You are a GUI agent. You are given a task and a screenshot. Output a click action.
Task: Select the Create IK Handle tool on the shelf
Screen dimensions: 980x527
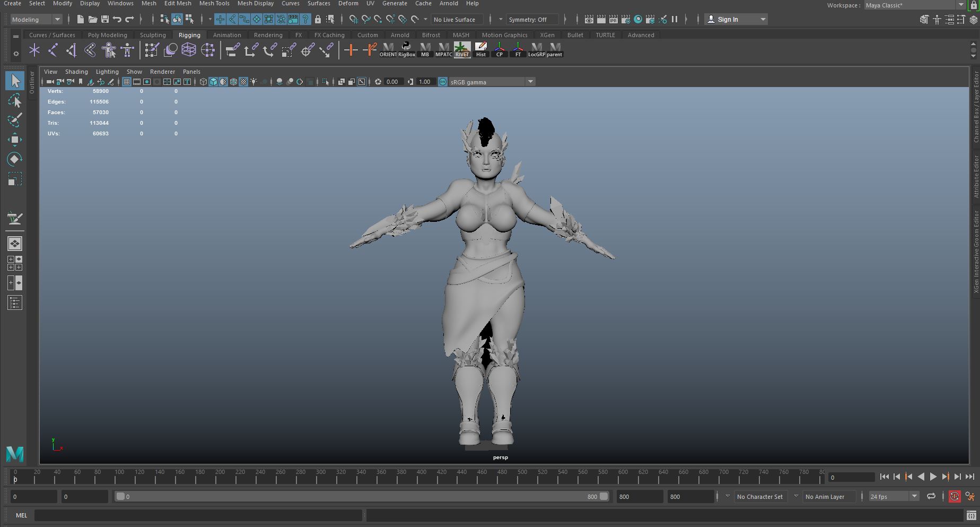point(72,50)
